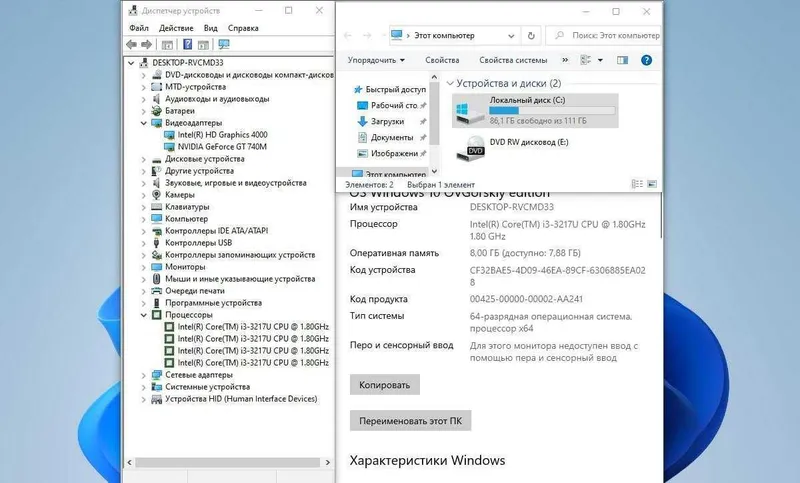Click the Сетевые адаптеры network icon
The width and height of the screenshot is (800, 483).
click(157, 375)
